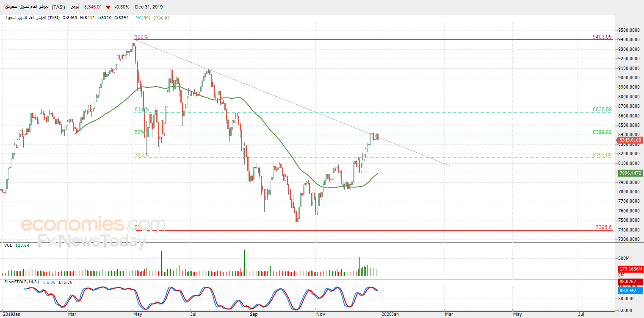Click the red down-arrow change indicator
The image size is (644, 318).
pos(109,7)
